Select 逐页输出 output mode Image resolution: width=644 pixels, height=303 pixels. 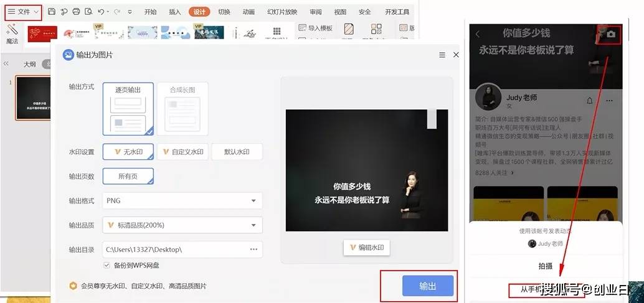[128, 109]
